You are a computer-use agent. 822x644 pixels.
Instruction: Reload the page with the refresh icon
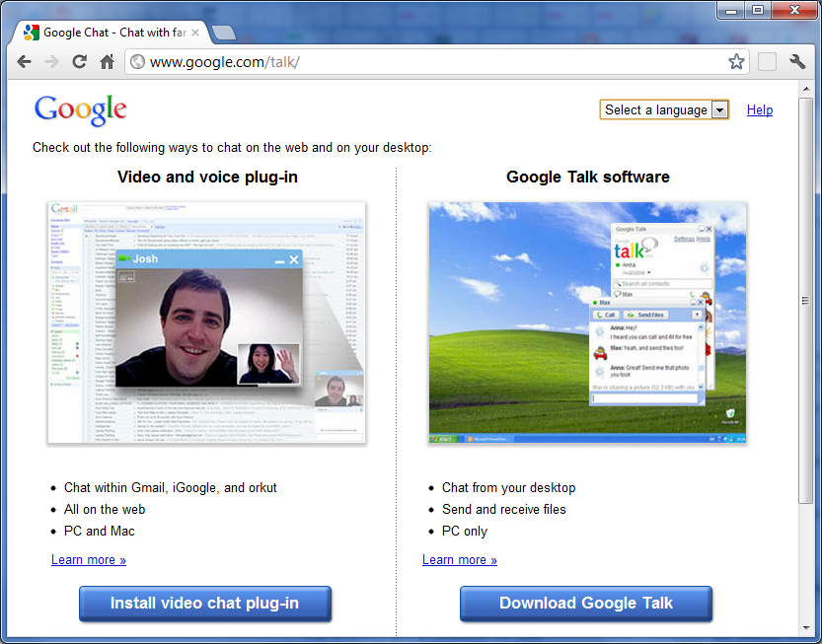(79, 62)
